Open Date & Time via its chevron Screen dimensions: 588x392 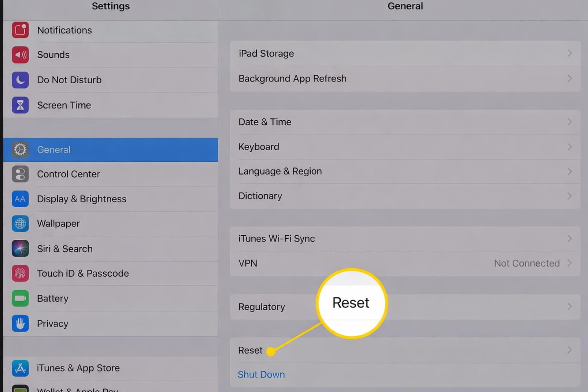[570, 122]
